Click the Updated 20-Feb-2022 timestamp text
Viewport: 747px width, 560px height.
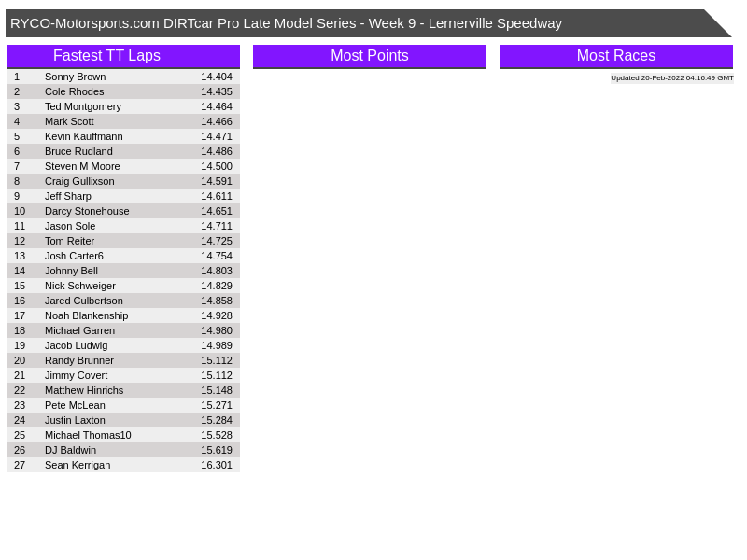[671, 78]
